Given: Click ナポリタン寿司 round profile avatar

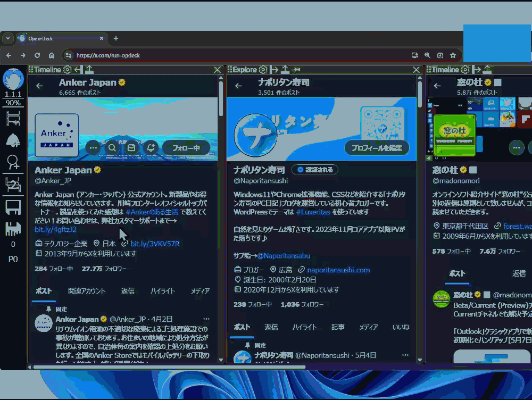Looking at the screenshot, I should pos(255,135).
